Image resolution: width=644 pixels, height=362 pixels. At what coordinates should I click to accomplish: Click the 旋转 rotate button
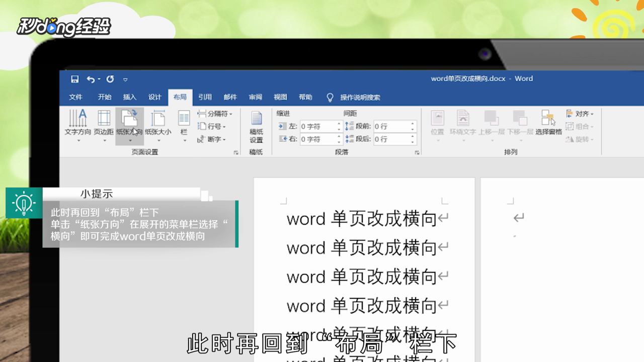click(x=580, y=139)
